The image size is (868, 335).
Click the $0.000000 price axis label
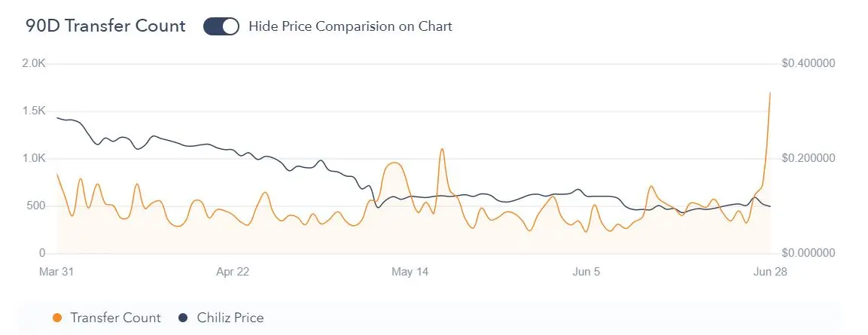(809, 254)
